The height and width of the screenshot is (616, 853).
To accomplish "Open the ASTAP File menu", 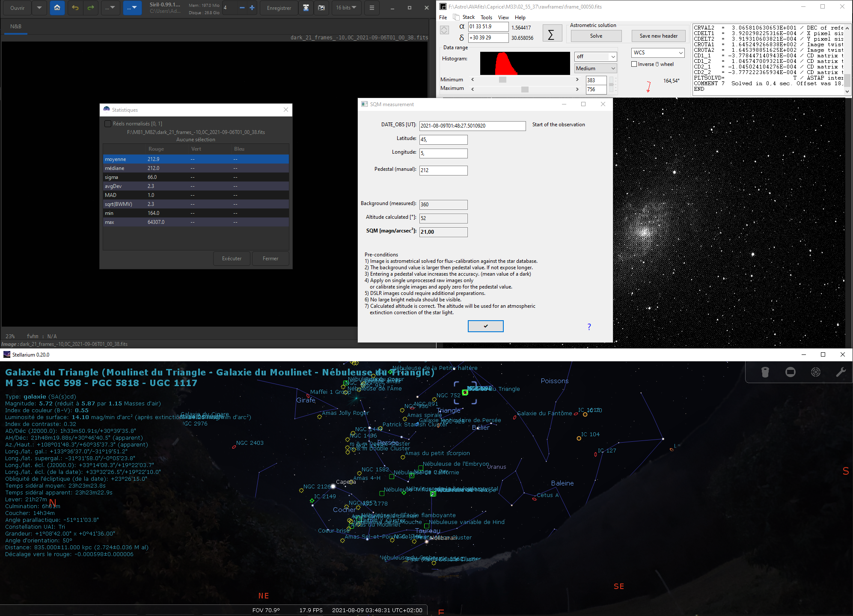I will [443, 18].
